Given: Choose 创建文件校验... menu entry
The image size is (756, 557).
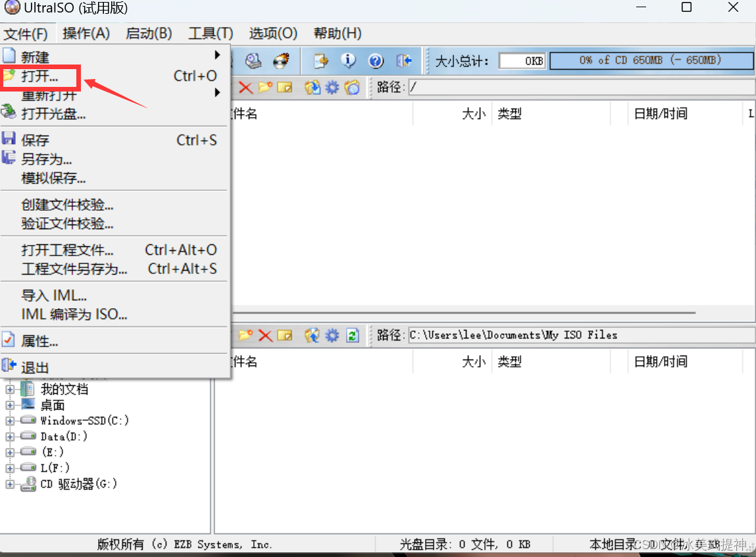Looking at the screenshot, I should 114,205.
